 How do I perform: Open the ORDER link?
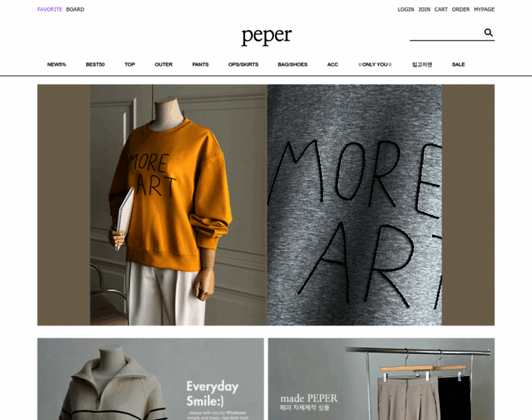(x=461, y=10)
